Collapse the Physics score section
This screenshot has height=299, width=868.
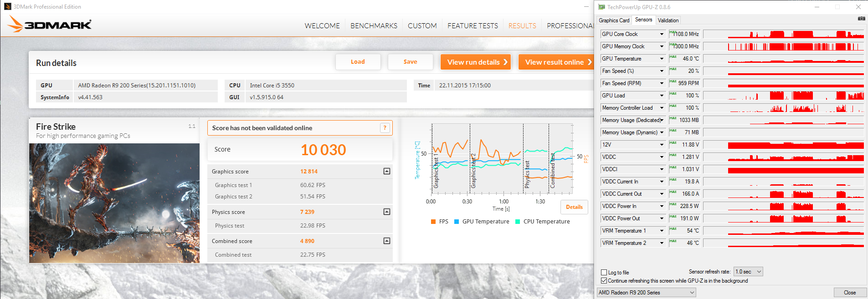[387, 212]
